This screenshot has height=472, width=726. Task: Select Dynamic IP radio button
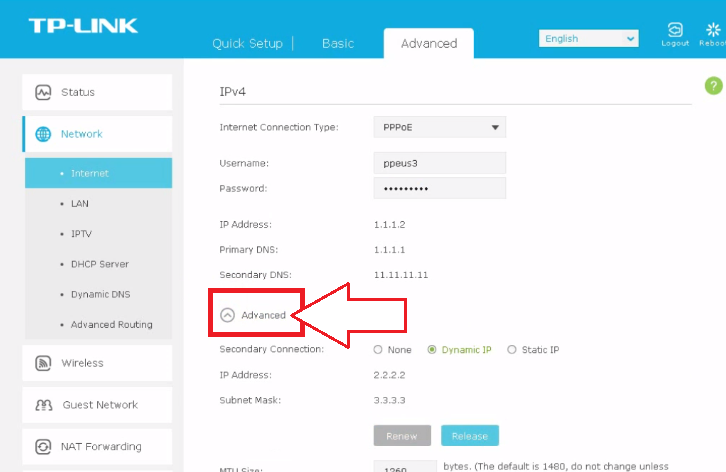pos(432,350)
